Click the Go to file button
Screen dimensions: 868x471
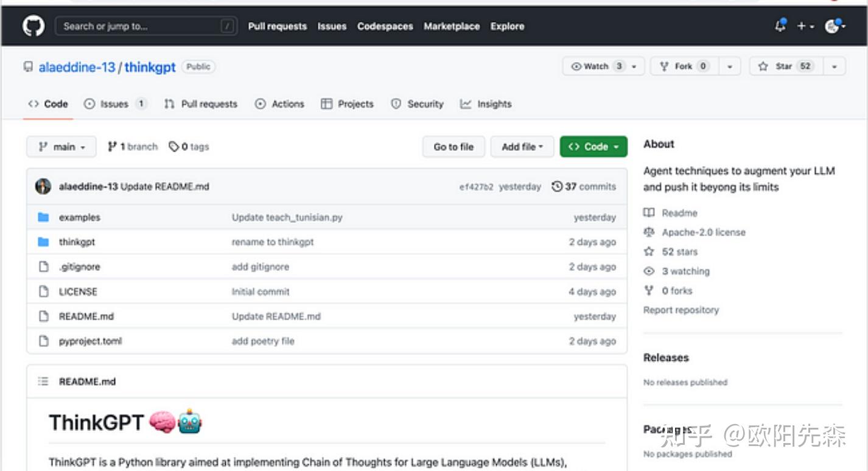pyautogui.click(x=453, y=147)
